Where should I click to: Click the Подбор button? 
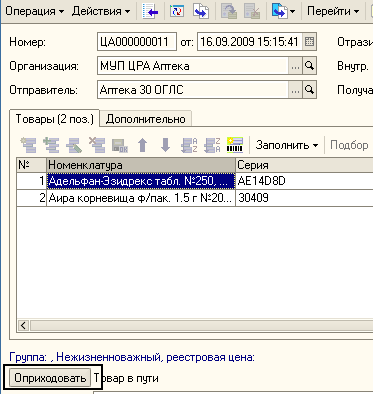pos(349,145)
